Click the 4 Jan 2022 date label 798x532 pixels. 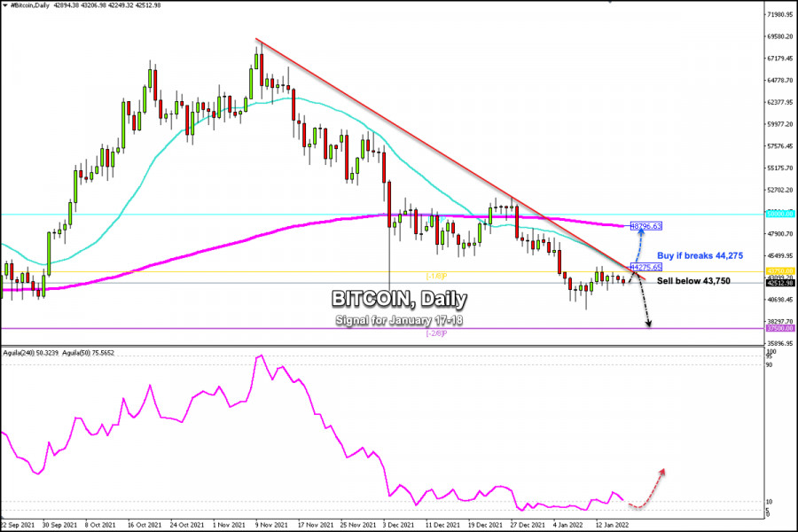click(x=568, y=525)
